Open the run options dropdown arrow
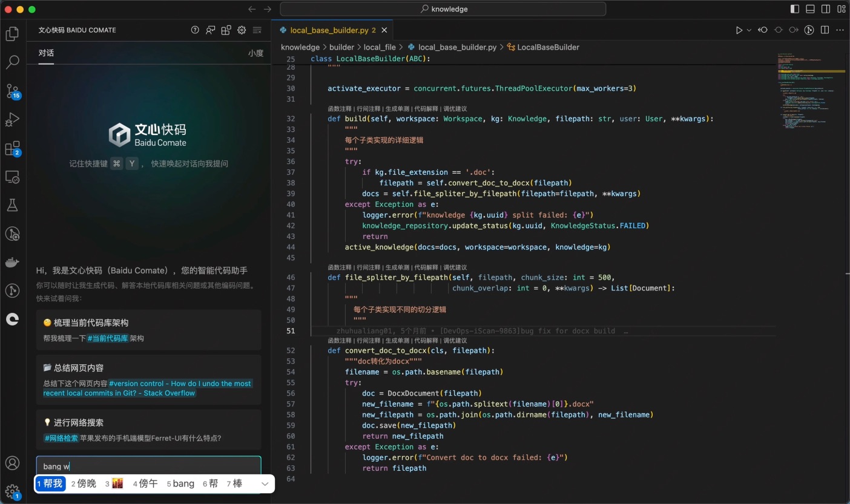 pyautogui.click(x=749, y=30)
